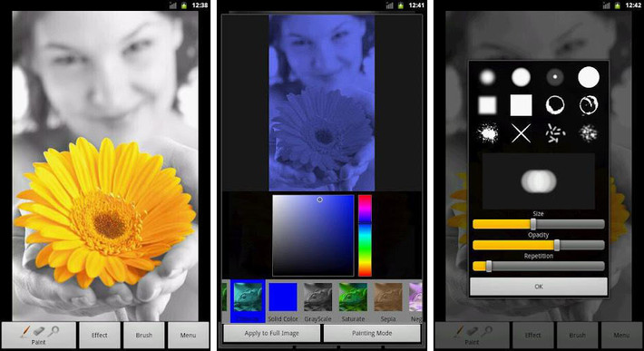Click dimmed Effect button behind brush dialog

pyautogui.click(x=532, y=336)
